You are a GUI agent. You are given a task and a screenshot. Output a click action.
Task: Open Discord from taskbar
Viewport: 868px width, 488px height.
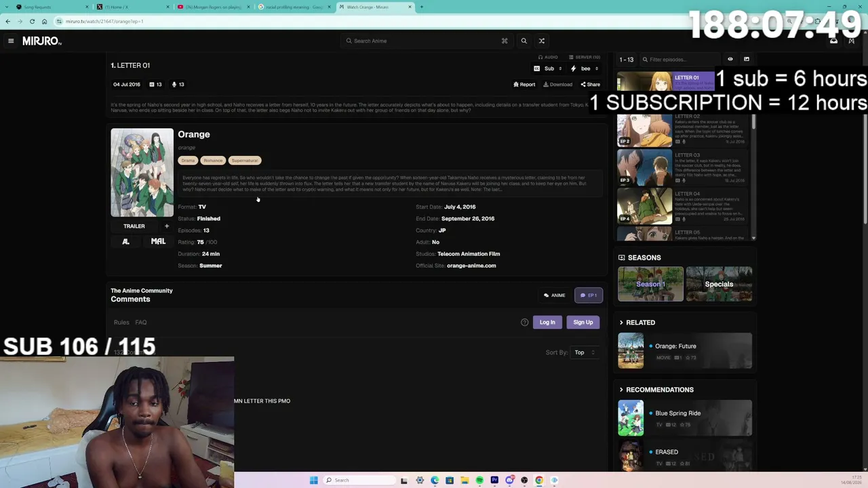509,481
